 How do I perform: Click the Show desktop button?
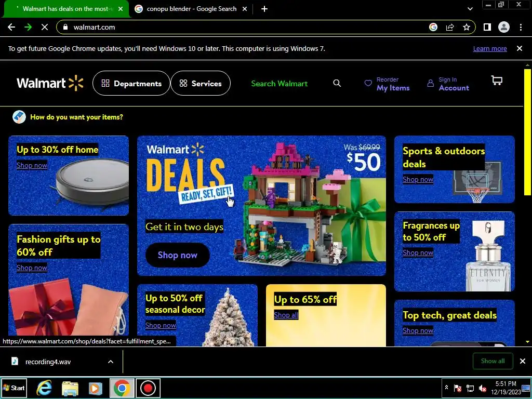point(526,388)
